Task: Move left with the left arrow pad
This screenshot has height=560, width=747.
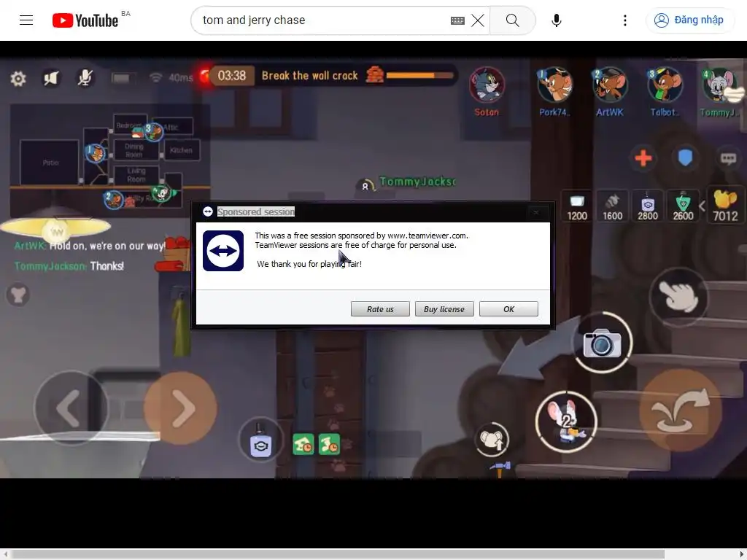Action: click(71, 408)
